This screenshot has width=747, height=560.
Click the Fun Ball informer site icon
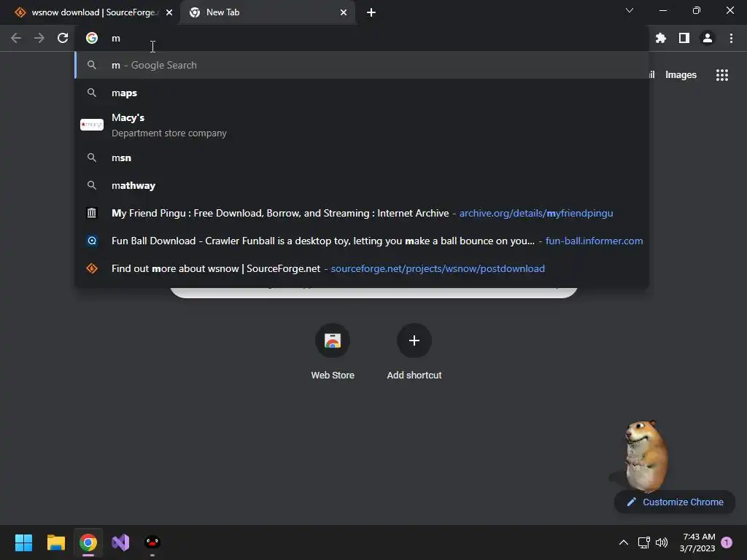coord(92,241)
